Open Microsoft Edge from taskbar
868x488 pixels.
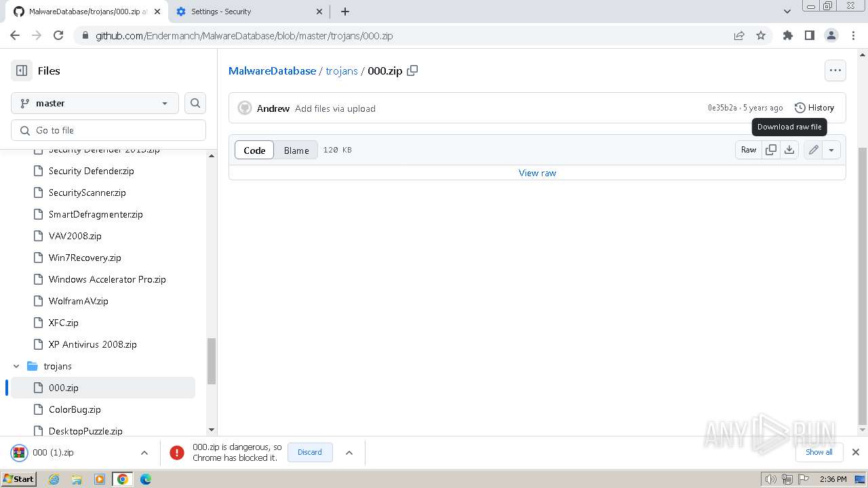[x=146, y=479]
